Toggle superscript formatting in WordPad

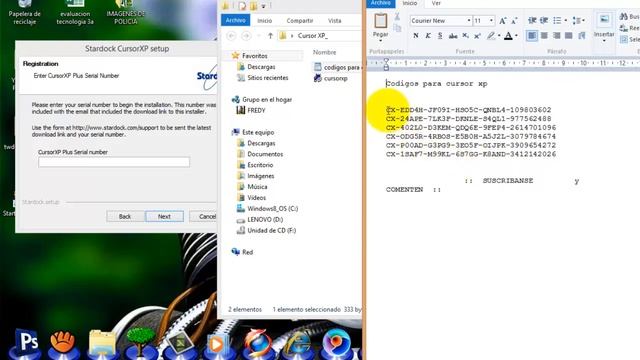(x=477, y=36)
